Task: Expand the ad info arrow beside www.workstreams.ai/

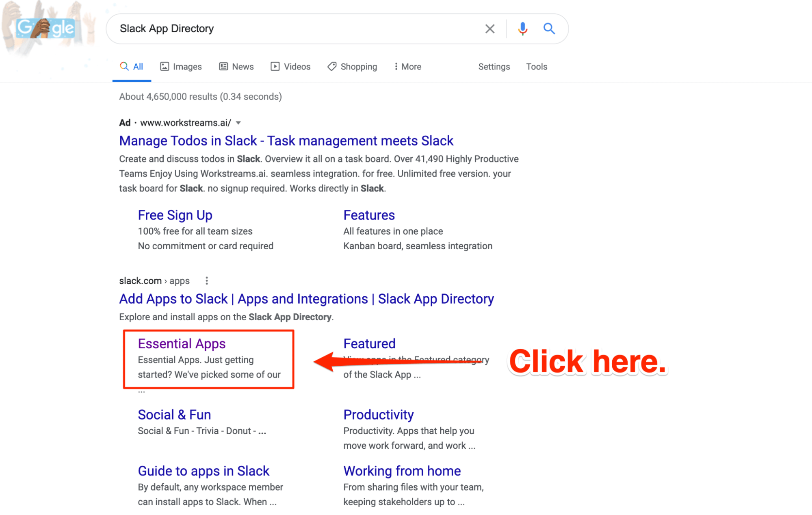Action: pos(238,123)
